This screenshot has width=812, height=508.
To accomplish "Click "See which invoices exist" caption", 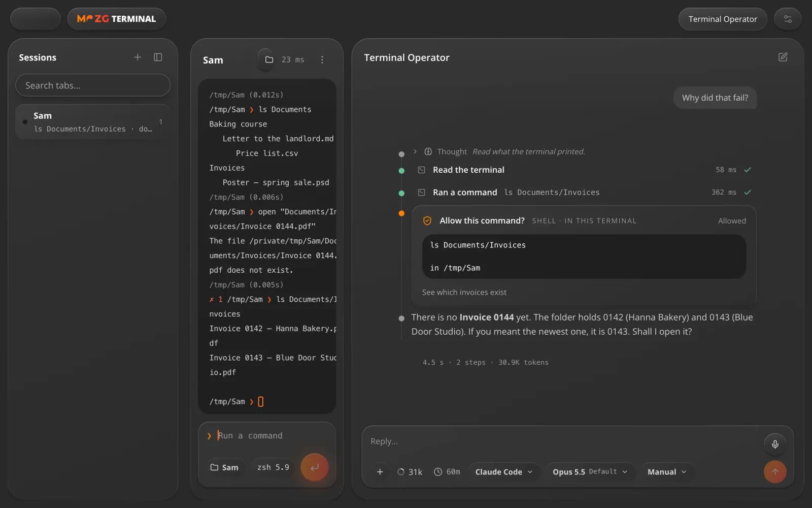I will (464, 292).
